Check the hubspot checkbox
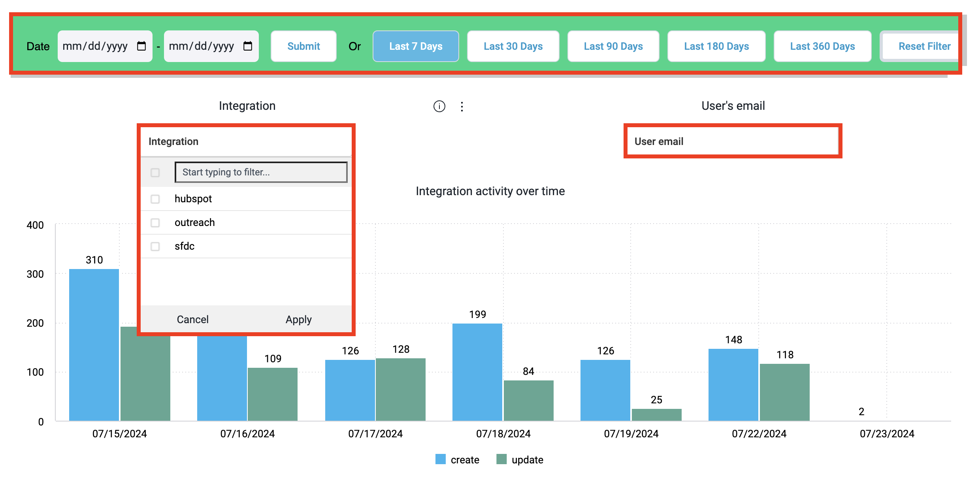 pyautogui.click(x=155, y=199)
